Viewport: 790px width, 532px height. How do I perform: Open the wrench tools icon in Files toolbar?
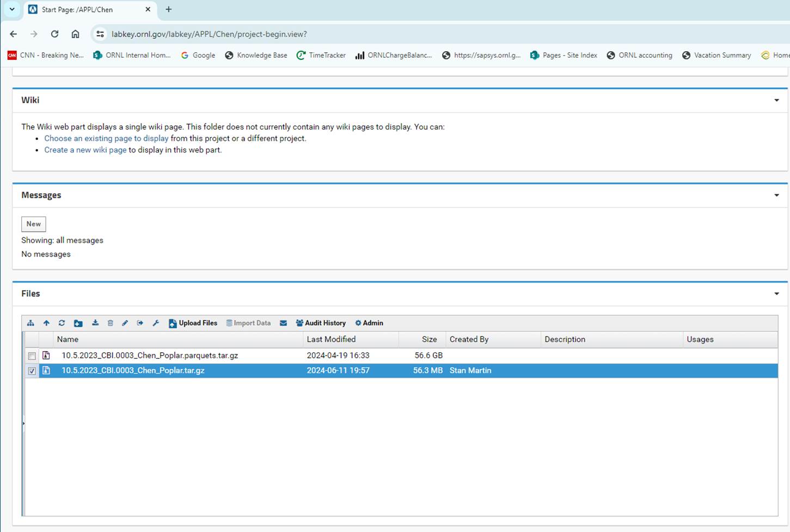(x=156, y=323)
